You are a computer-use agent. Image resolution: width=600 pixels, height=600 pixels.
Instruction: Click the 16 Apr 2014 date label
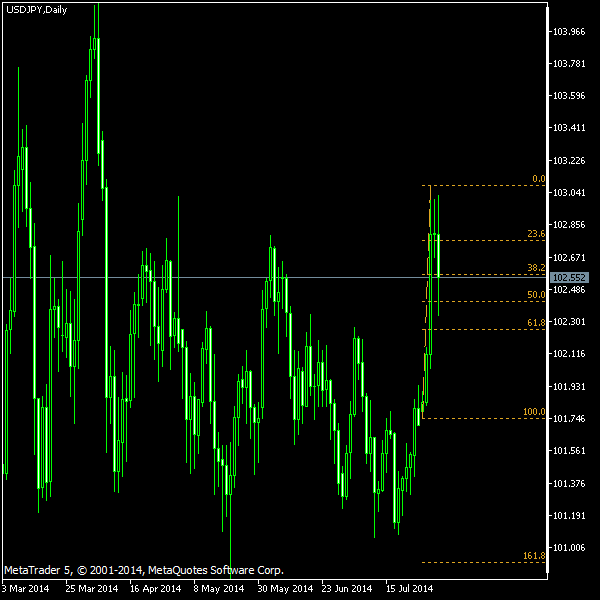pos(155,589)
